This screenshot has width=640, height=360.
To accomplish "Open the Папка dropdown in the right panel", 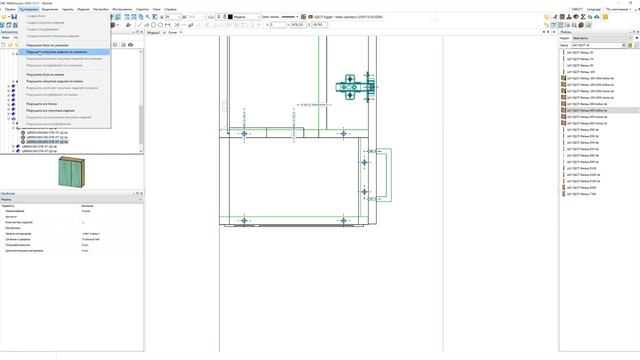I will tap(598, 45).
